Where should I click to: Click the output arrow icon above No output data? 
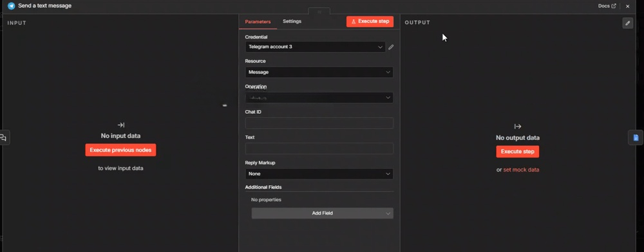click(518, 127)
